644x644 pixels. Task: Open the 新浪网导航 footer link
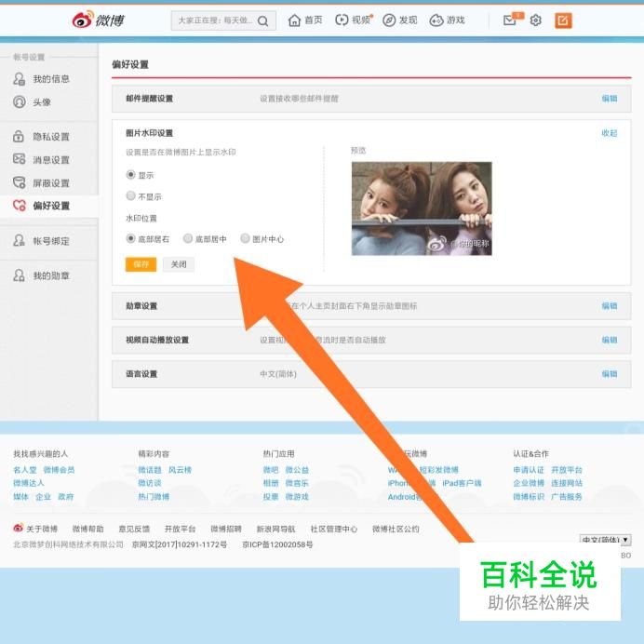276,529
